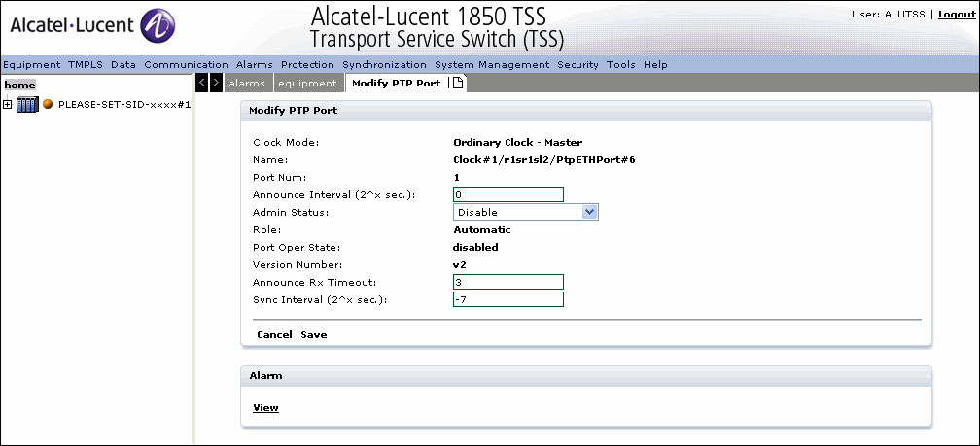Select the Modify PTP Port tab
This screenshot has width=980, height=446.
[397, 83]
